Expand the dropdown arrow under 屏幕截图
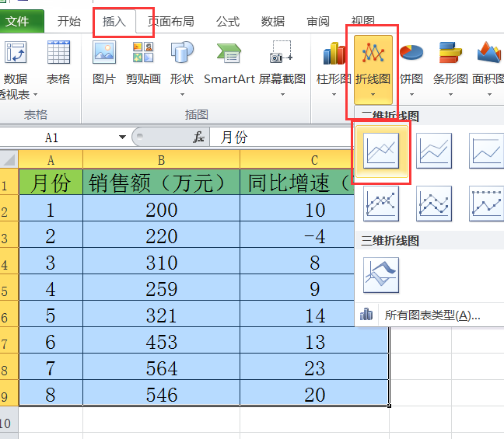The width and height of the screenshot is (504, 439). [x=282, y=95]
